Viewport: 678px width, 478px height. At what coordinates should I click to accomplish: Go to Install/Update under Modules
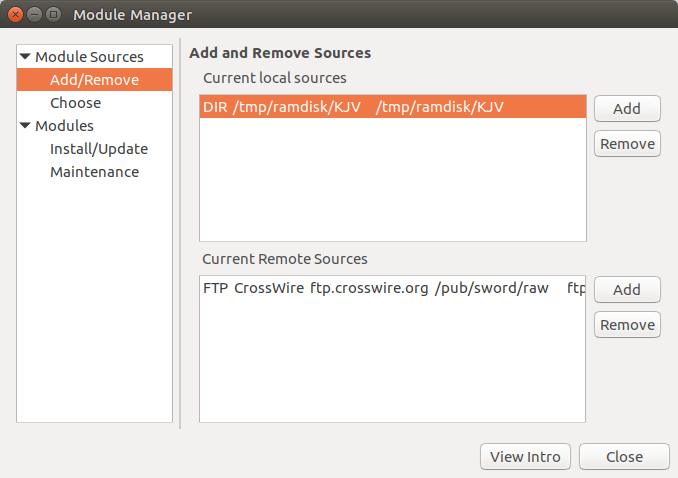(x=98, y=149)
